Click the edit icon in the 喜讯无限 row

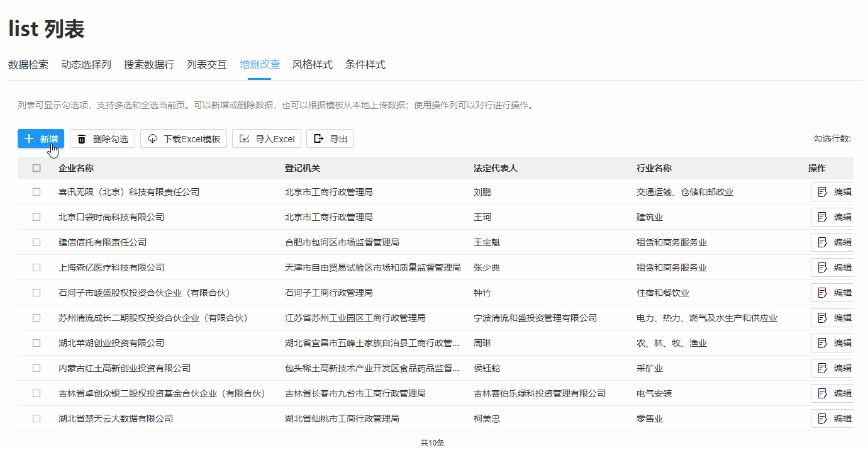point(821,191)
